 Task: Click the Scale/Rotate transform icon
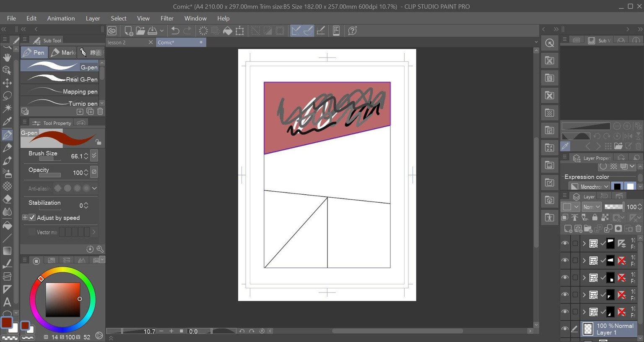coord(240,31)
